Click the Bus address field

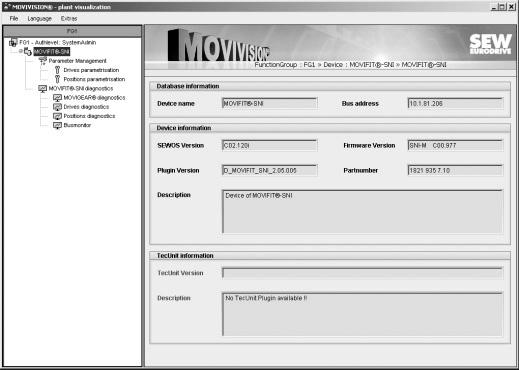click(x=455, y=103)
